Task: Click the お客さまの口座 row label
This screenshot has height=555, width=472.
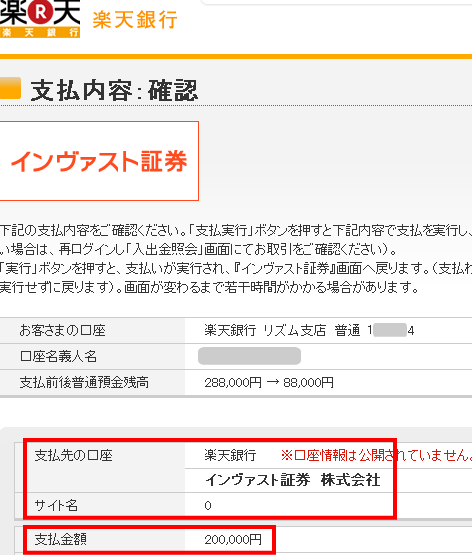Action: click(63, 331)
